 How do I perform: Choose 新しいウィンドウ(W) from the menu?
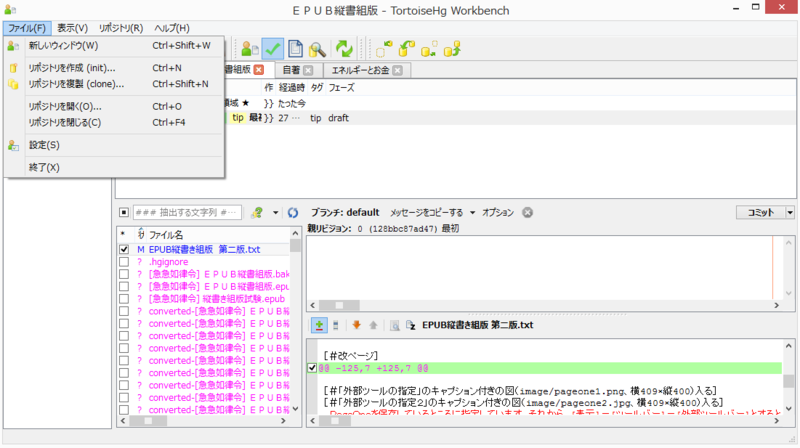[115, 46]
